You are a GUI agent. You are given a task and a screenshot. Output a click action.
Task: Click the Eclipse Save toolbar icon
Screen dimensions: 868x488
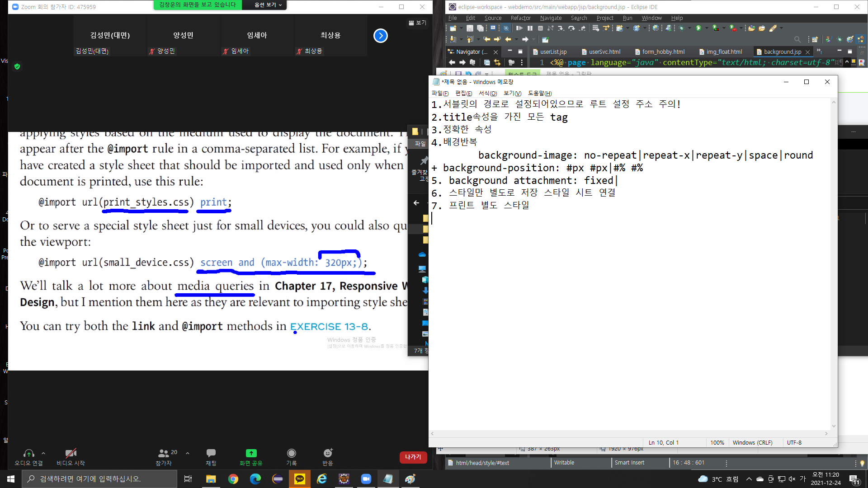coord(470,28)
